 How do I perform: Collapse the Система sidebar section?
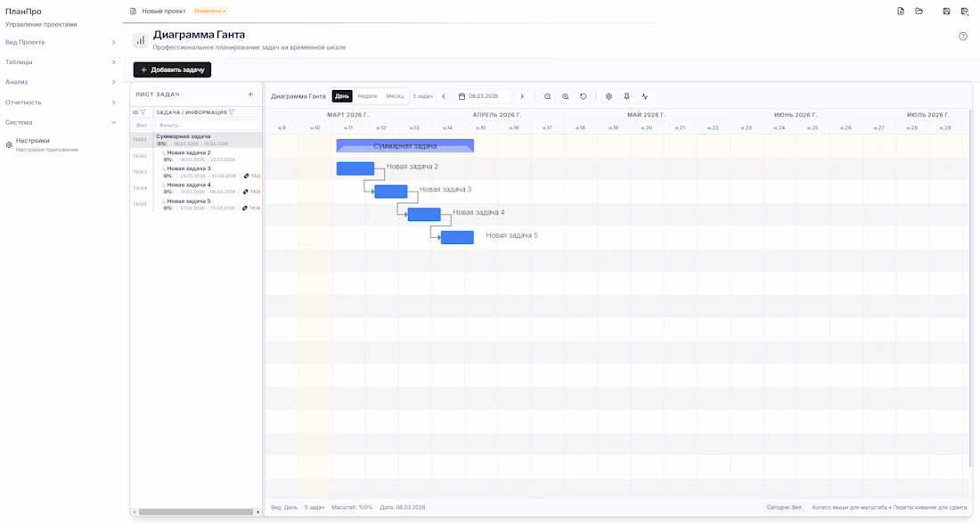click(x=61, y=123)
